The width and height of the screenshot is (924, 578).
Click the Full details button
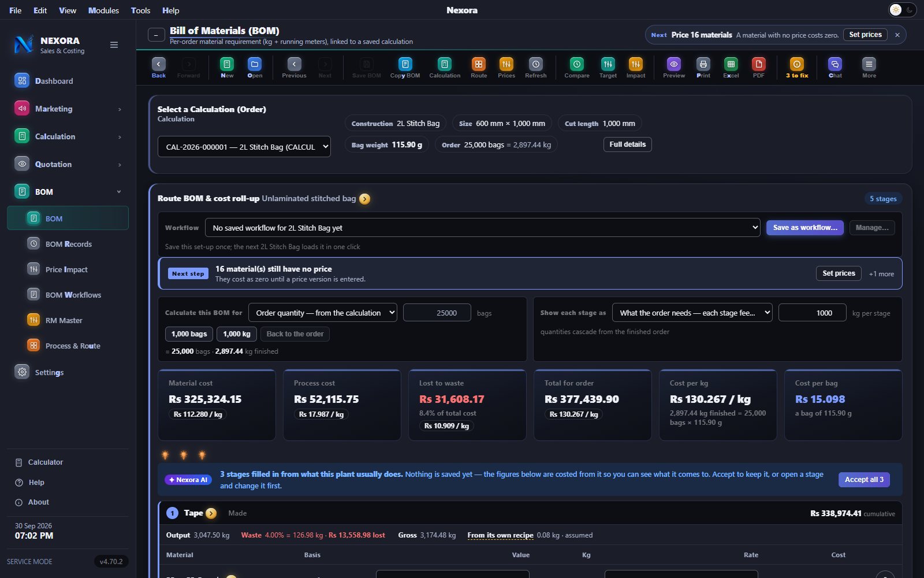[628, 144]
